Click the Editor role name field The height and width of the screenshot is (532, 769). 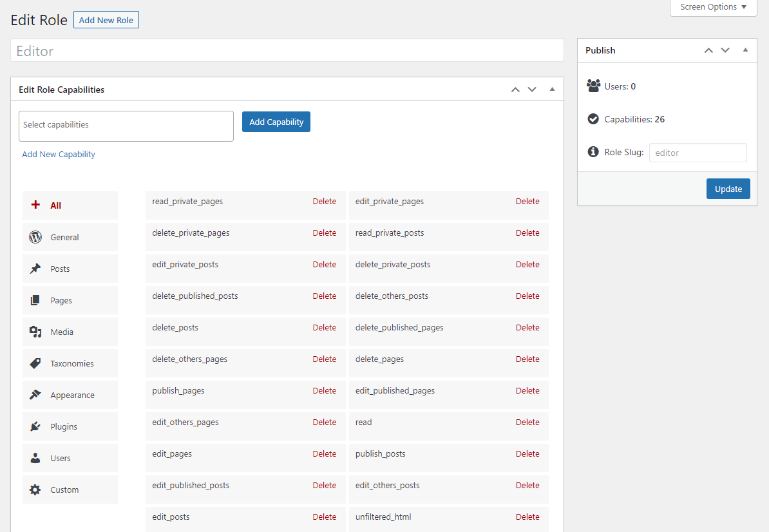tap(287, 50)
